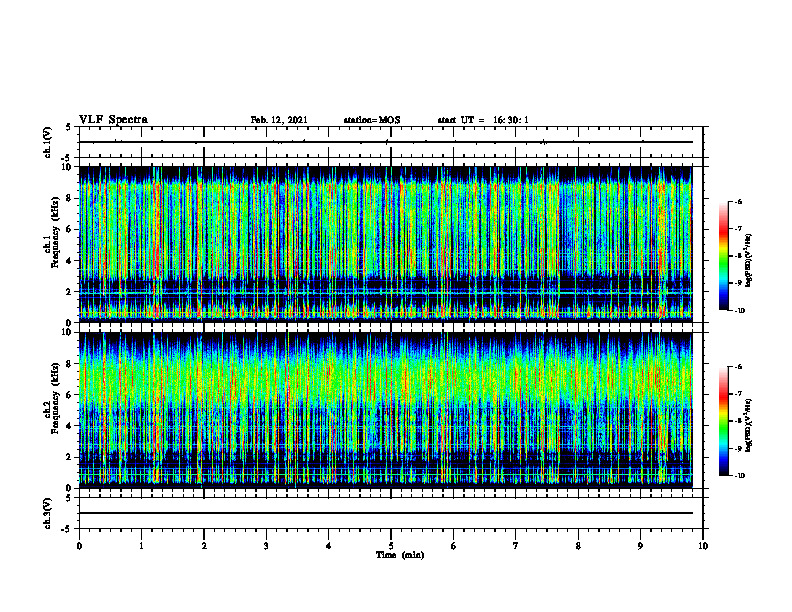Click the ch.2 spectrogram color scale bar
This screenshot has height=612, width=792.
click(723, 421)
